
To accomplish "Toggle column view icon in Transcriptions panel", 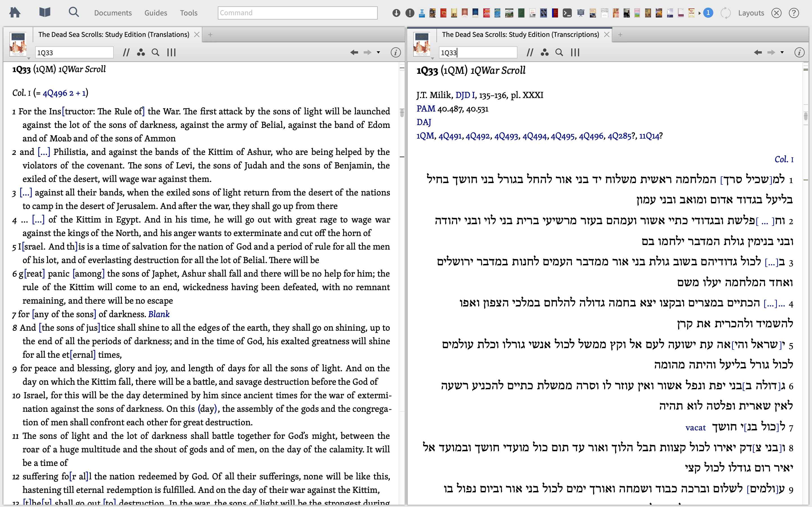I will [x=575, y=52].
